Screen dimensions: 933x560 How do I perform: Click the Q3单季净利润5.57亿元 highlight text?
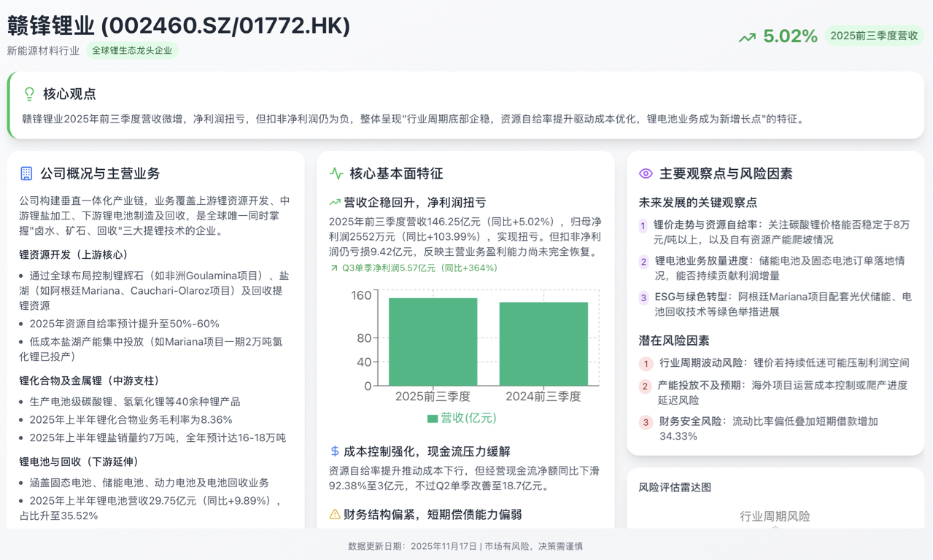coord(419,268)
